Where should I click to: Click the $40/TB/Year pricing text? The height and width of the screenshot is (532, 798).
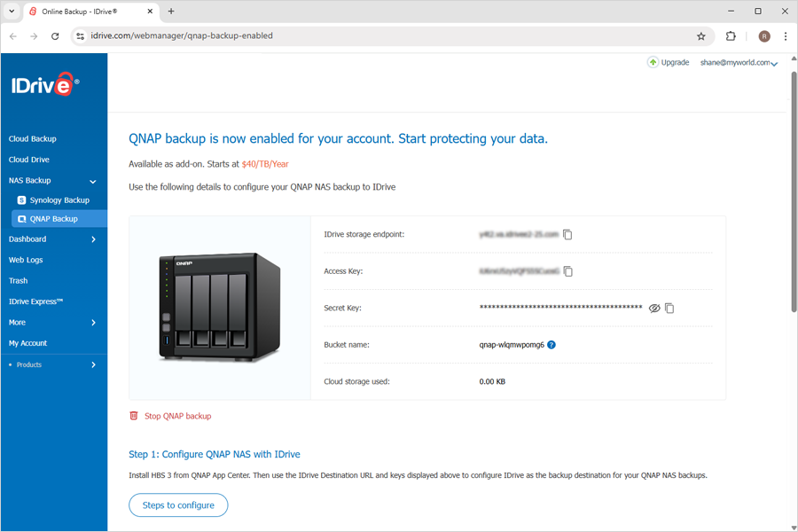265,164
